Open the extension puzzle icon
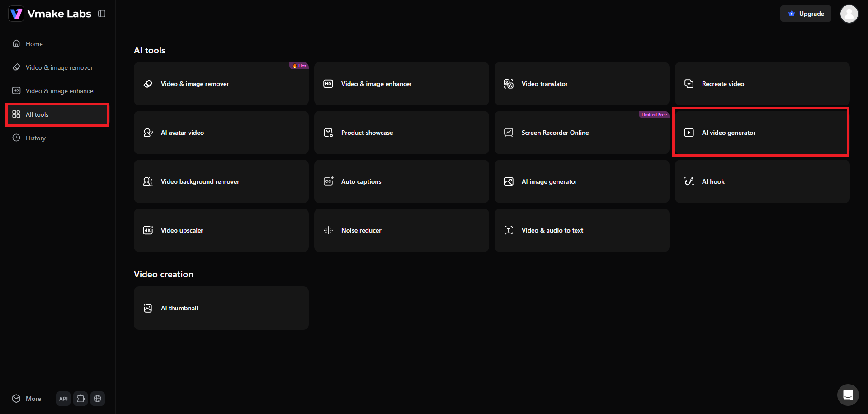Image resolution: width=868 pixels, height=414 pixels. tap(80, 399)
